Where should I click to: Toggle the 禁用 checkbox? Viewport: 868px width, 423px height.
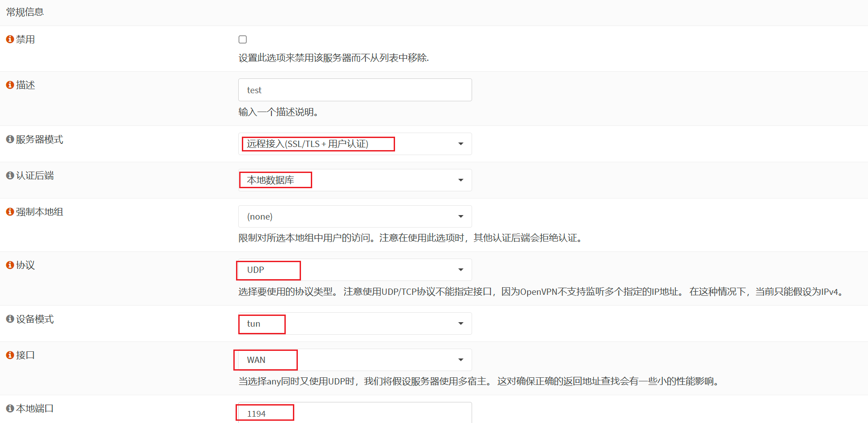243,39
